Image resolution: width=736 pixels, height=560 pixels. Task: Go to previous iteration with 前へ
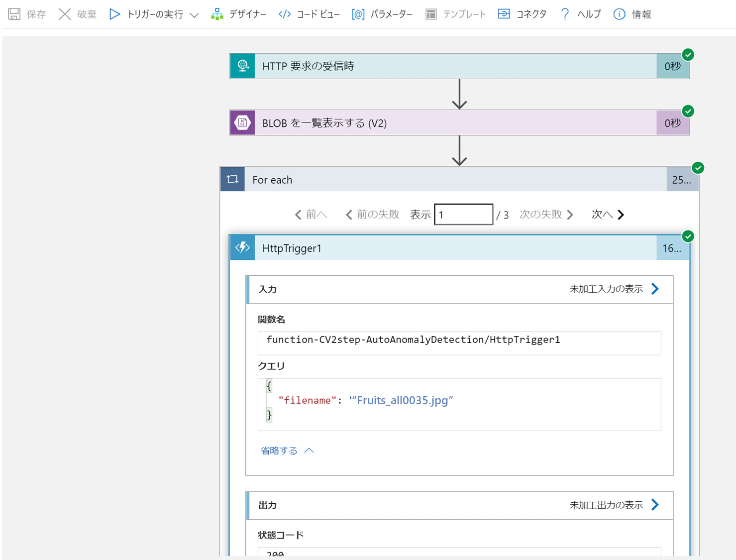click(x=311, y=215)
